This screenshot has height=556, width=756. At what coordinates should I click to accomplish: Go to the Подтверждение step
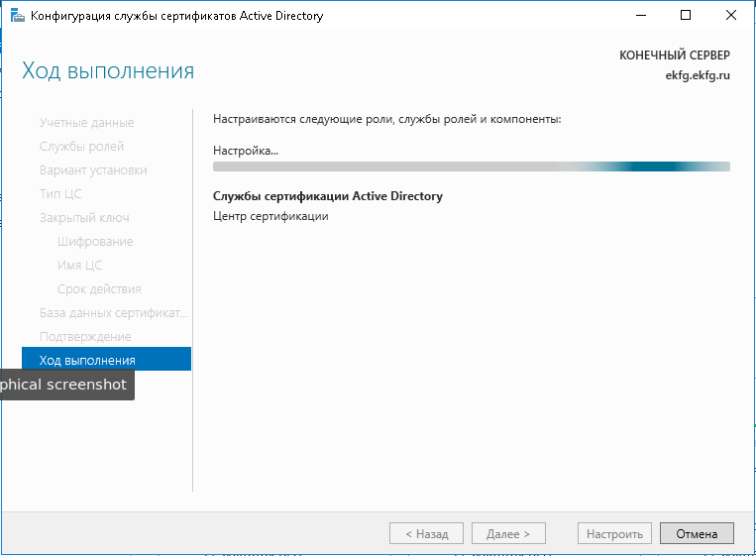click(x=85, y=337)
